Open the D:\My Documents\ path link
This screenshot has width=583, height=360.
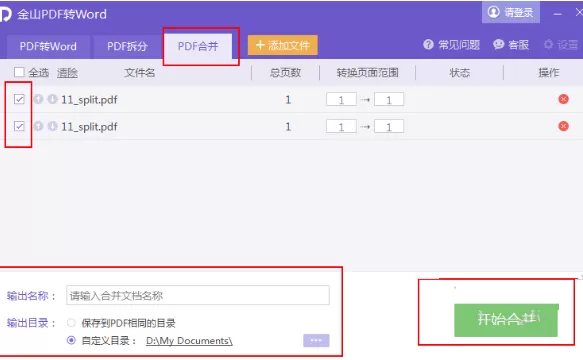pos(189,341)
